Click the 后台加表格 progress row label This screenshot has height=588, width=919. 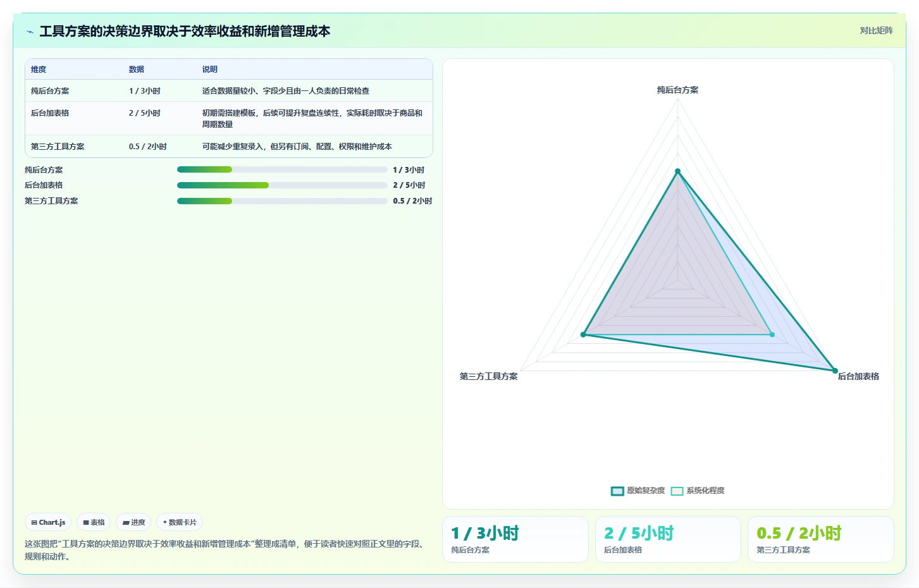pos(44,185)
